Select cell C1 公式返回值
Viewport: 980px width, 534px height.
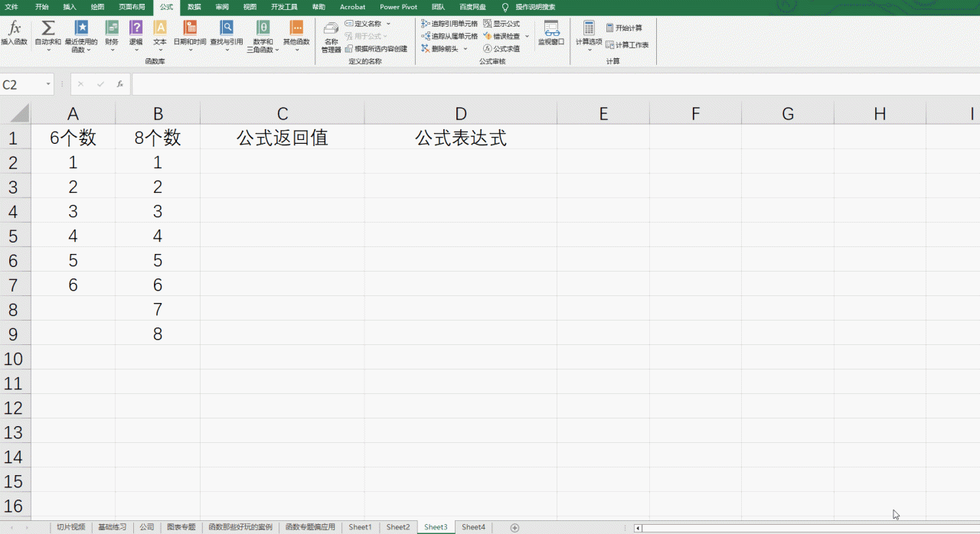pos(283,138)
